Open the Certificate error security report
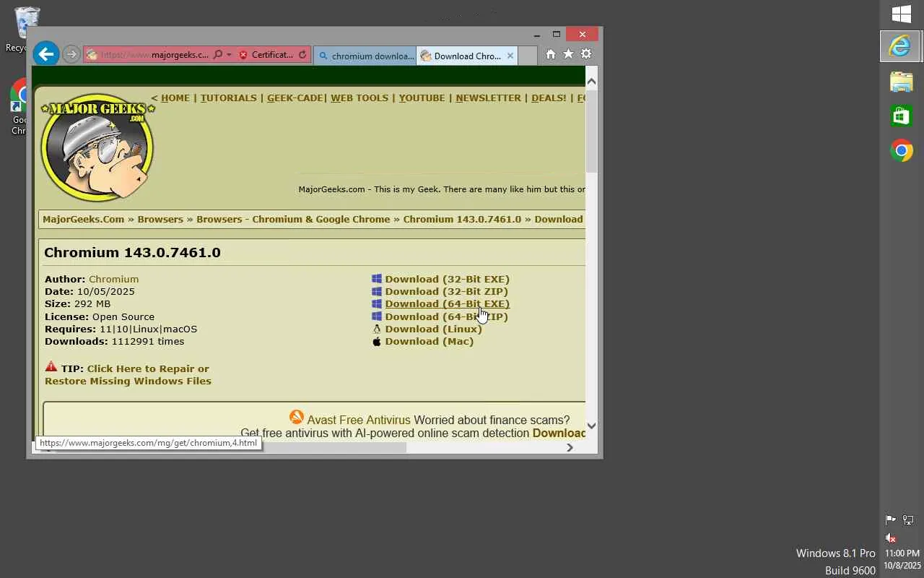 [x=266, y=55]
